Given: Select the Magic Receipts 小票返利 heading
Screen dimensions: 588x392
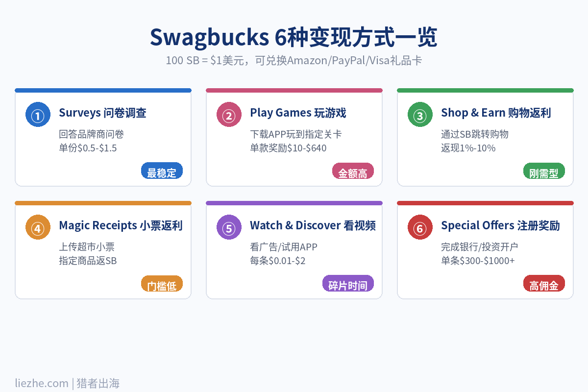Looking at the screenshot, I should click(121, 225).
